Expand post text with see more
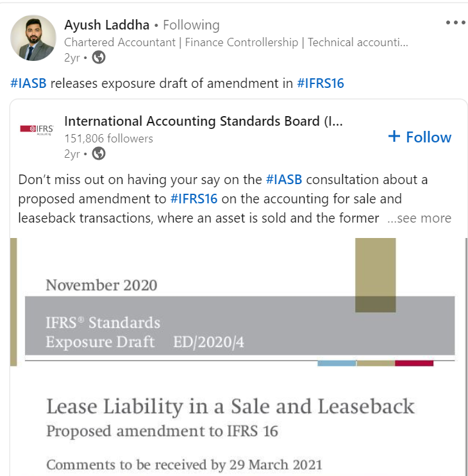The width and height of the screenshot is (468, 476). (x=419, y=218)
